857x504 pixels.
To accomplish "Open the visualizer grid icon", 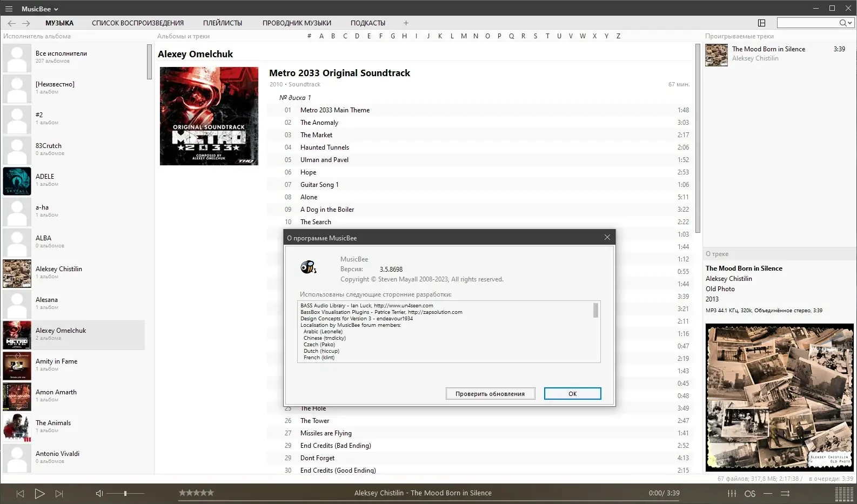I will (x=844, y=494).
